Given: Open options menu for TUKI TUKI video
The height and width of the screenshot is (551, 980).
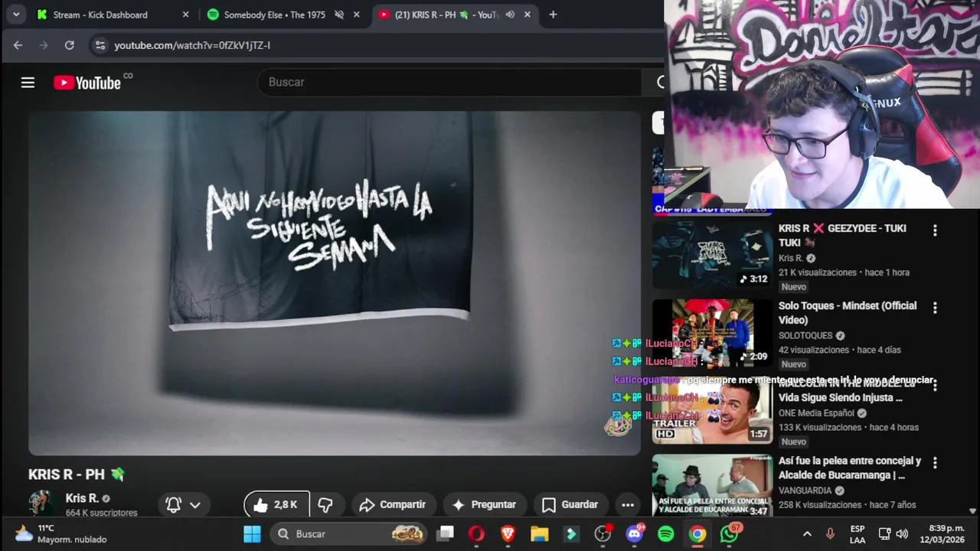Looking at the screenshot, I should (935, 230).
